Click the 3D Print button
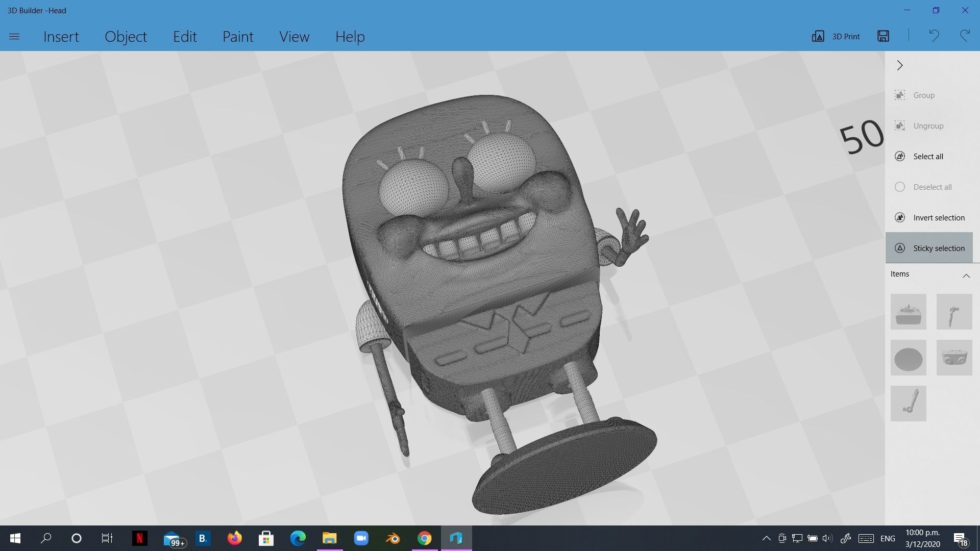This screenshot has width=980, height=551. (x=836, y=36)
